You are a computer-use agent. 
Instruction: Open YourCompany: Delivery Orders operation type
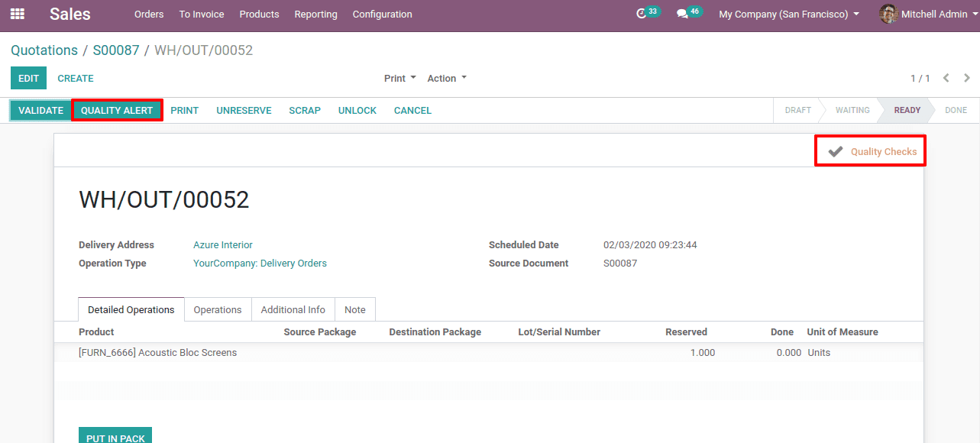click(x=260, y=264)
